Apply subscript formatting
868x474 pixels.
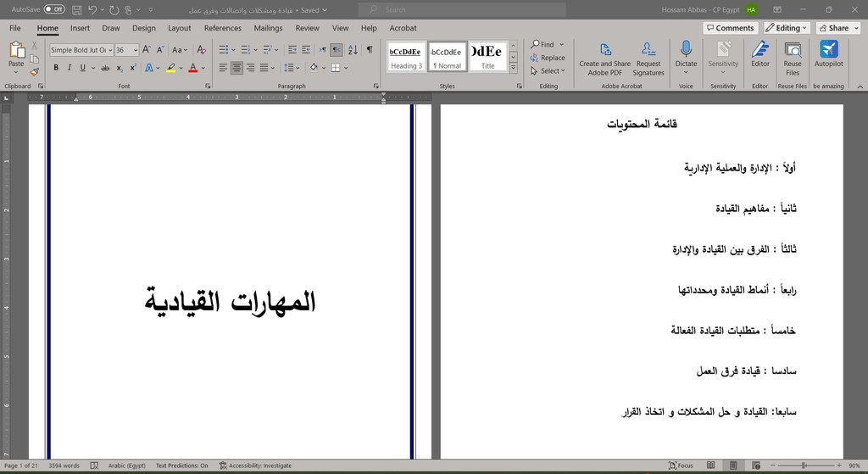tap(120, 68)
